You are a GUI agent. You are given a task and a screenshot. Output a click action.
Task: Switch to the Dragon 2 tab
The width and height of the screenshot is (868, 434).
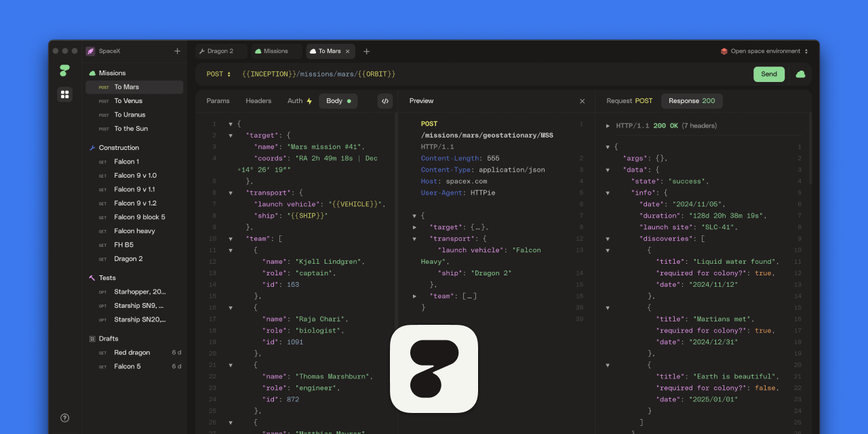[x=220, y=52]
